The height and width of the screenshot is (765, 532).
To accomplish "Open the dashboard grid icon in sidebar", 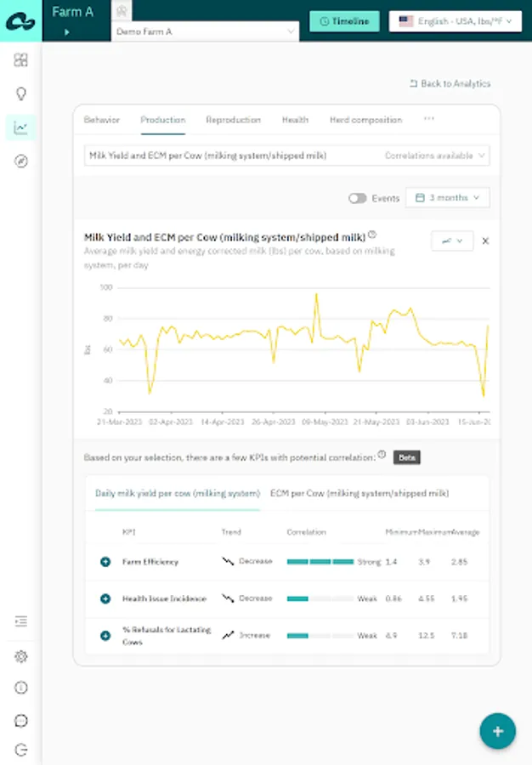I will 21,60.
